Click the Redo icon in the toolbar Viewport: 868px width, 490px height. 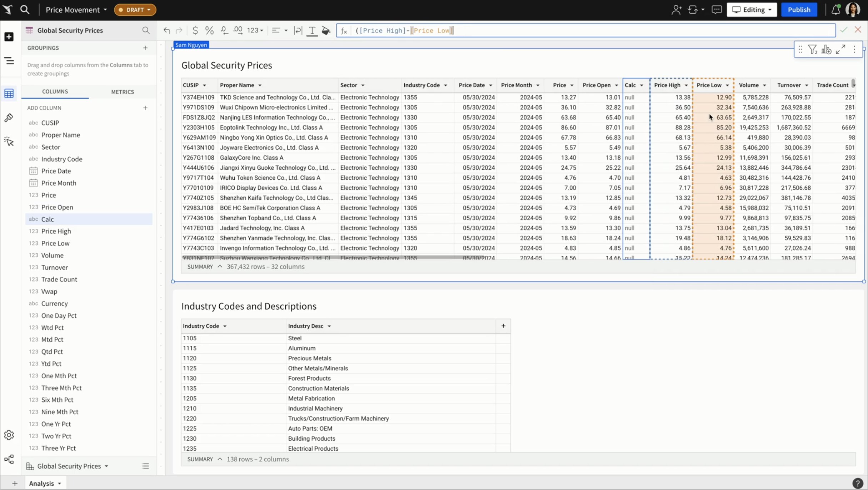[x=180, y=30]
